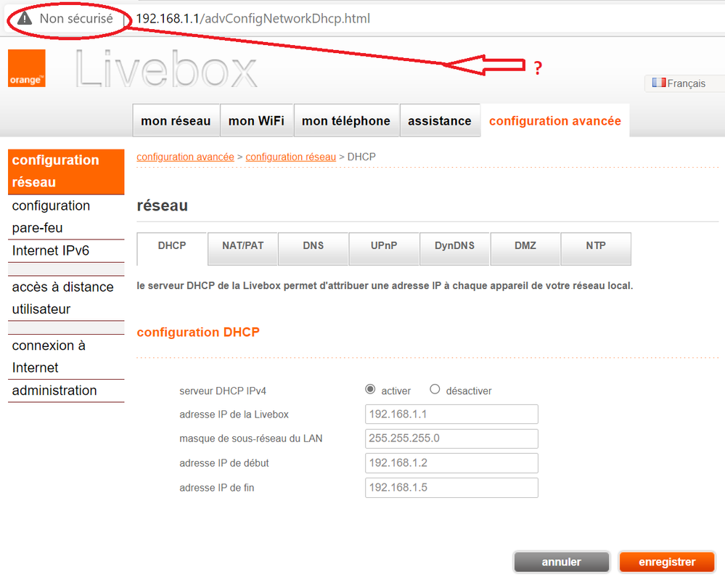
Task: Open the mon WiFi tab
Action: coord(257,121)
